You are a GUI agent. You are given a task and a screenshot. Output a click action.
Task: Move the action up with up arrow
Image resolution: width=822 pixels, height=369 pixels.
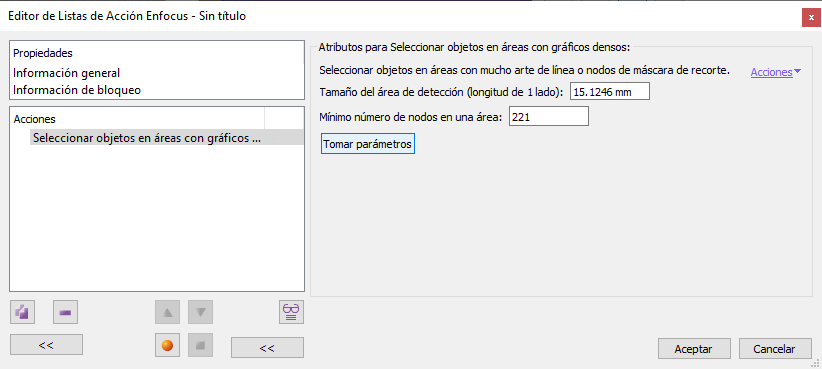tap(168, 313)
